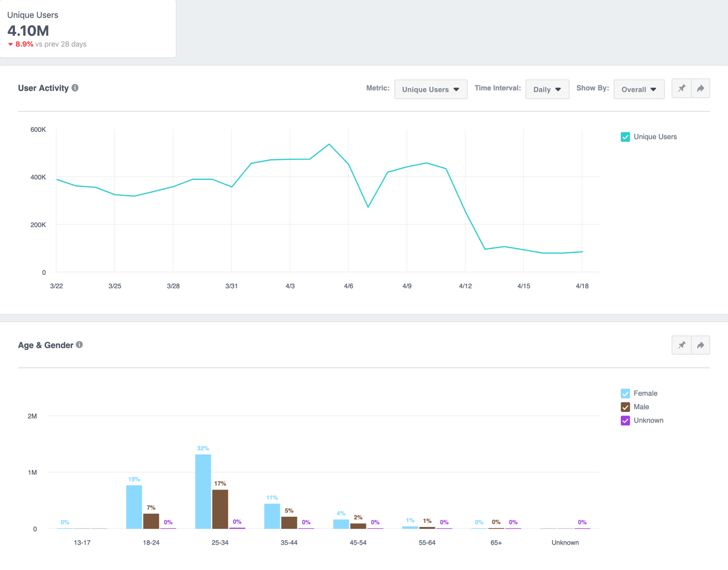This screenshot has height=570, width=728.
Task: Click the chart peak near 4/5
Action: (329, 144)
